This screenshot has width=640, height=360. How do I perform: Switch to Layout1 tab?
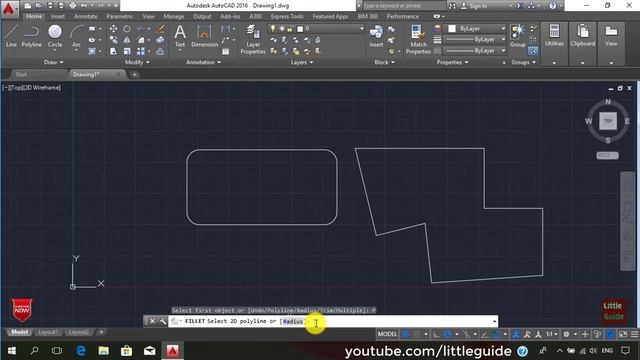pyautogui.click(x=48, y=332)
